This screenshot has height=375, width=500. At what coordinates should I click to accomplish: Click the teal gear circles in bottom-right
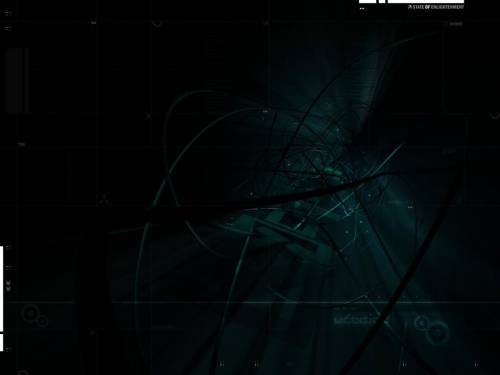point(431,328)
